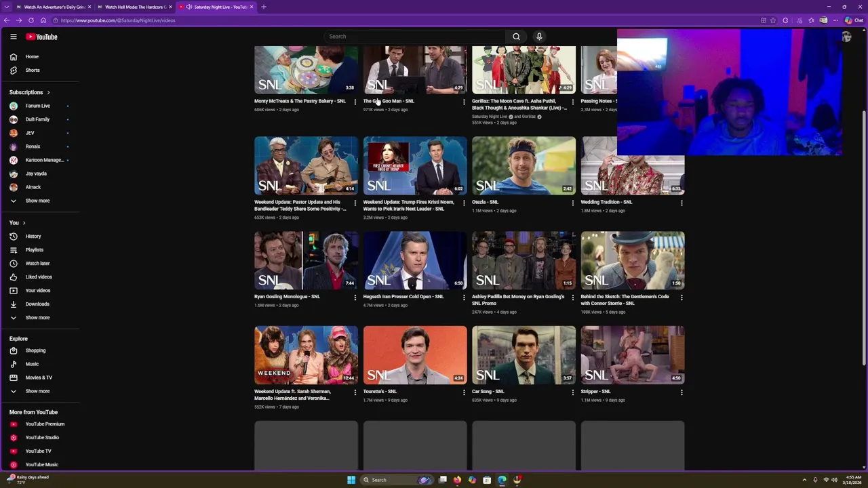Image resolution: width=868 pixels, height=488 pixels.
Task: Open Windows Start menu
Action: tap(351, 480)
